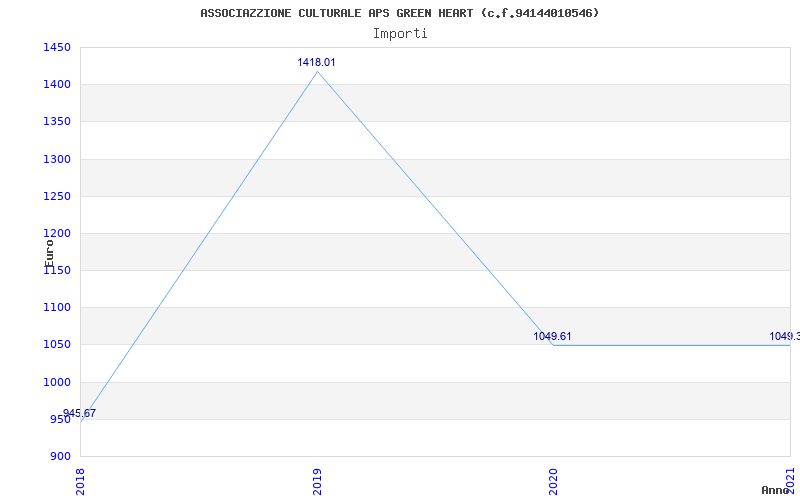Click the 1100 y-axis value
The image size is (800, 500).
tap(57, 308)
